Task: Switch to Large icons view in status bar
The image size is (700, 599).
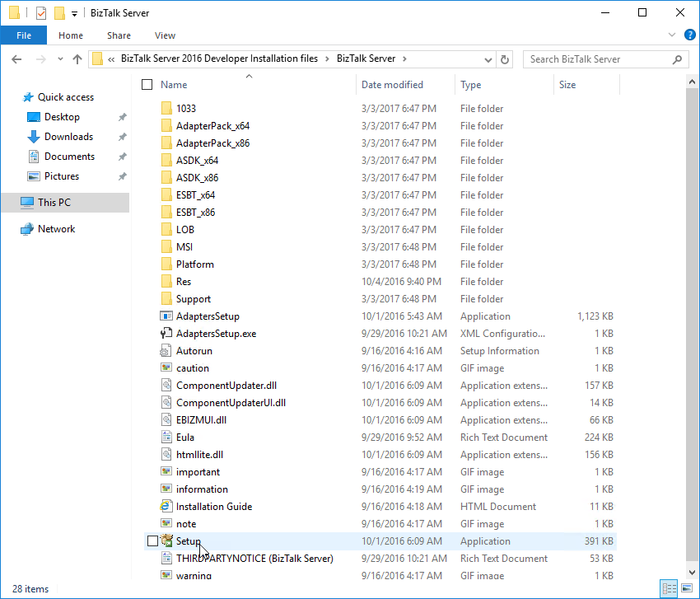Action: pyautogui.click(x=687, y=588)
